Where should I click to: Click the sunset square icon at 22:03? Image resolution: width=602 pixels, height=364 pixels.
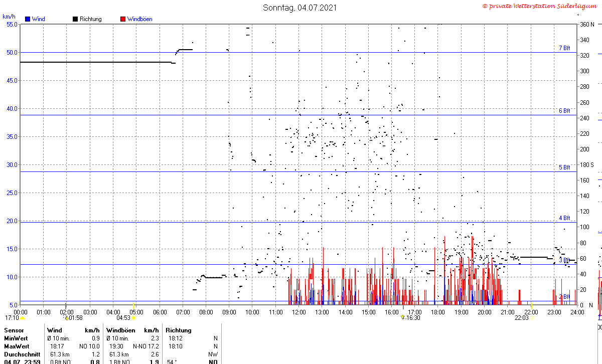pyautogui.click(x=532, y=317)
